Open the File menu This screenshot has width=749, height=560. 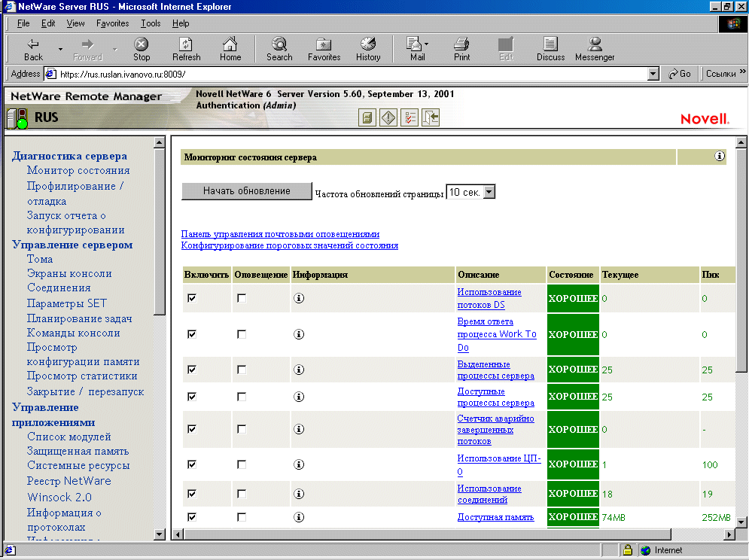coord(23,23)
